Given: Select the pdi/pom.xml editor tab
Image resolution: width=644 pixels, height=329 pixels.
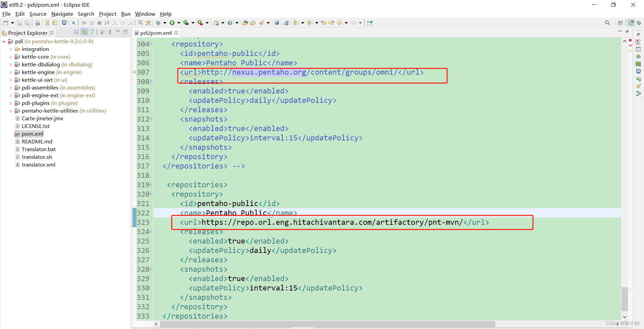Looking at the screenshot, I should (x=156, y=33).
